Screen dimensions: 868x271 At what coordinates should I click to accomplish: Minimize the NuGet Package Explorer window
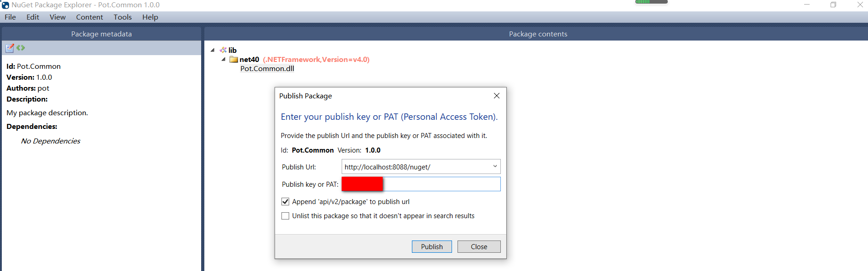[x=807, y=5]
